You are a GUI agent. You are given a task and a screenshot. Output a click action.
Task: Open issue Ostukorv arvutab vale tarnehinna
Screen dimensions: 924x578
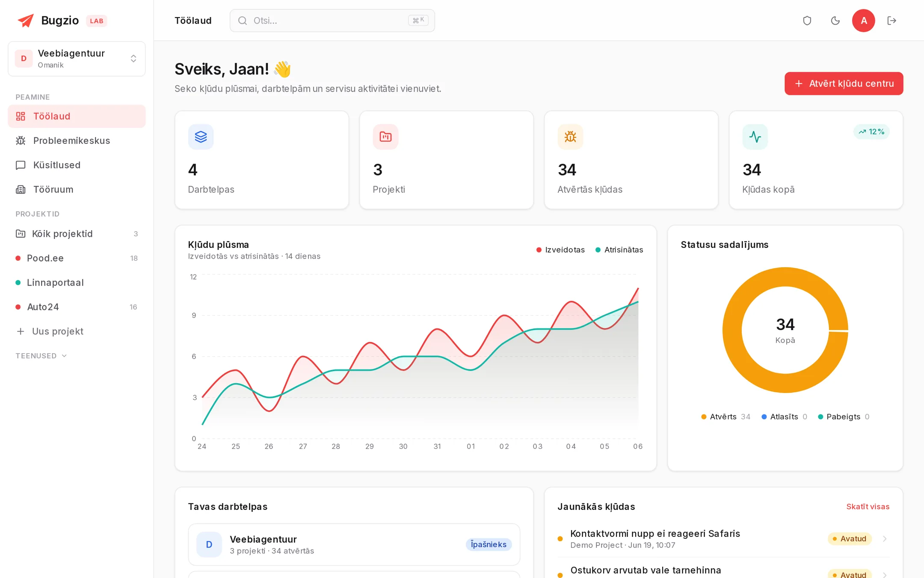click(x=646, y=570)
